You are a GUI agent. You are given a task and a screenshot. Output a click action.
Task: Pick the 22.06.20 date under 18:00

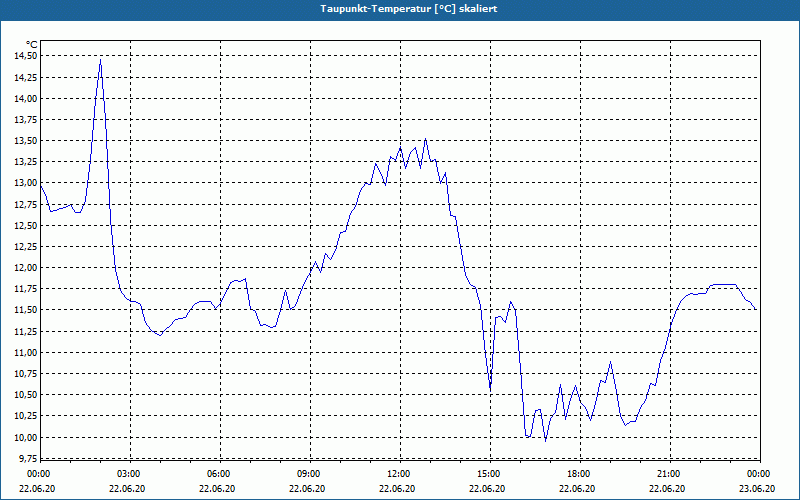[x=578, y=488]
